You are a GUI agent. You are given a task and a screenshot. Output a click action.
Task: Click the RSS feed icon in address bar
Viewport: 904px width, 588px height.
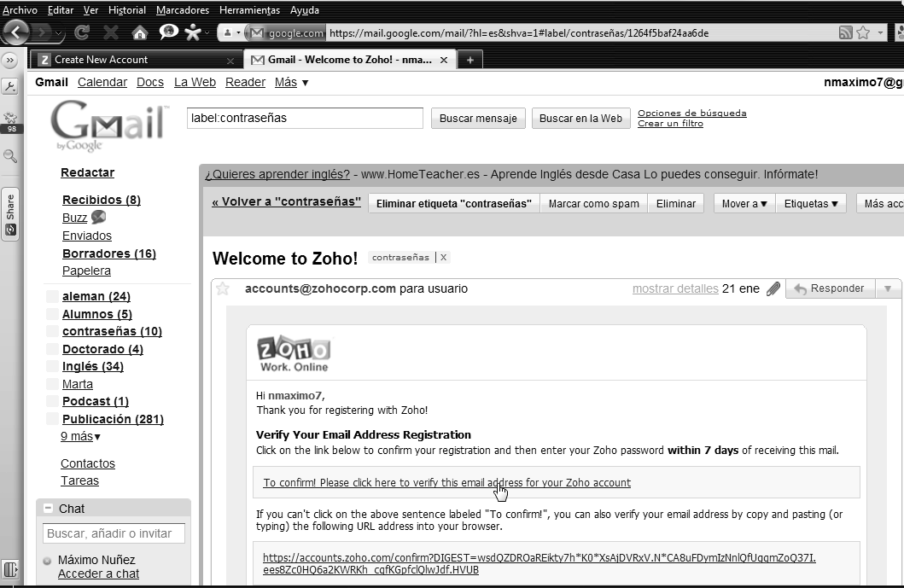(845, 33)
